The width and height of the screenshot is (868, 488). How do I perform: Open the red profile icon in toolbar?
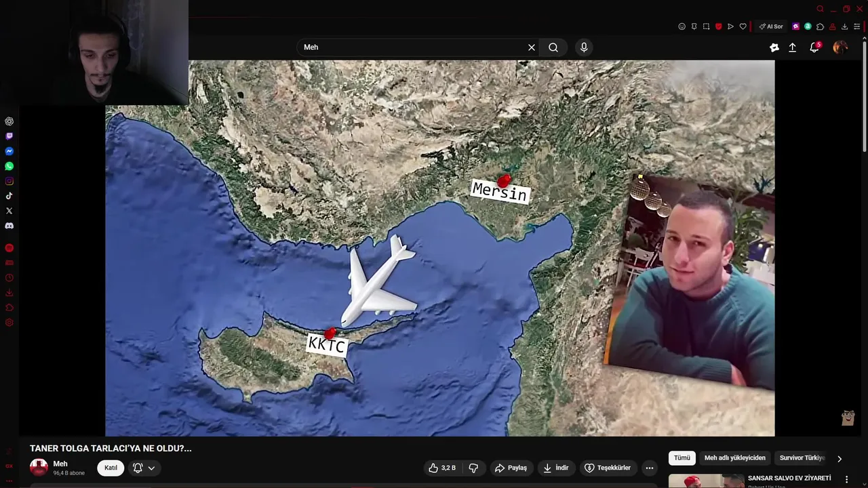[832, 26]
